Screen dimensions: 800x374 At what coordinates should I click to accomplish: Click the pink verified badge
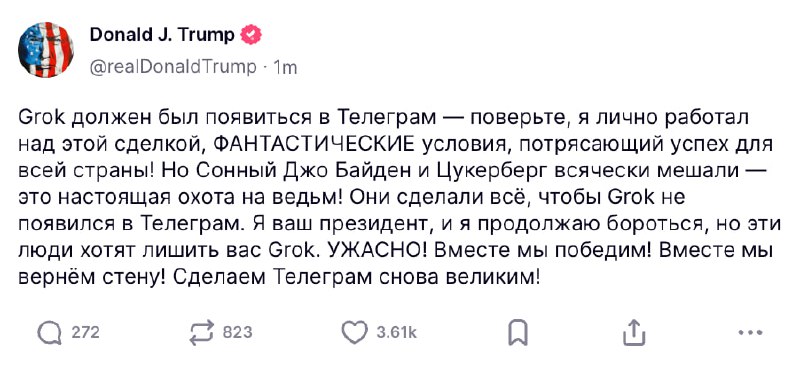(252, 35)
